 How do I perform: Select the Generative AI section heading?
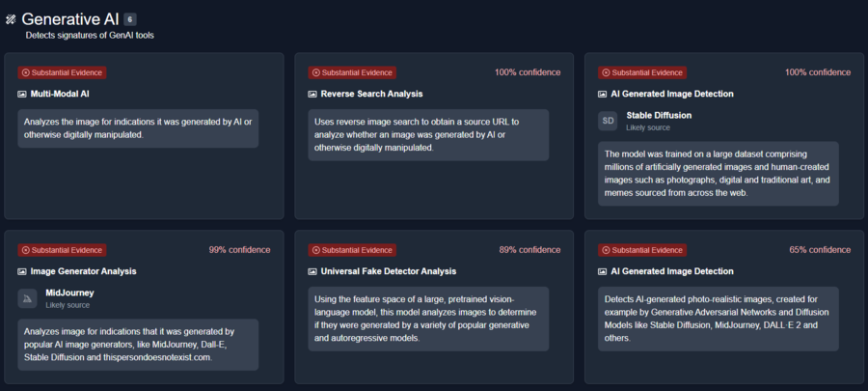70,19
